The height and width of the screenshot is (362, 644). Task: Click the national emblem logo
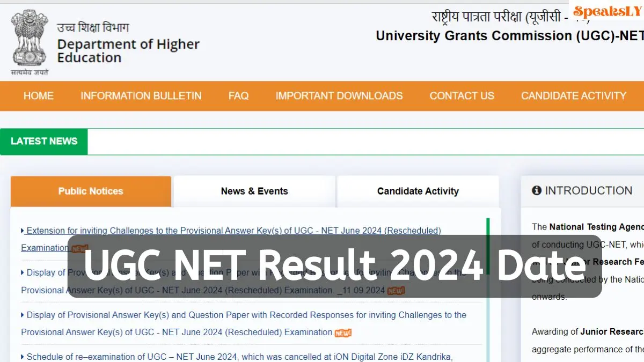pos(29,39)
